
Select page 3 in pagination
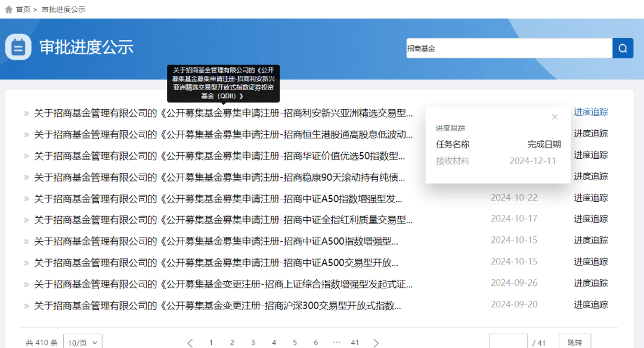(253, 342)
